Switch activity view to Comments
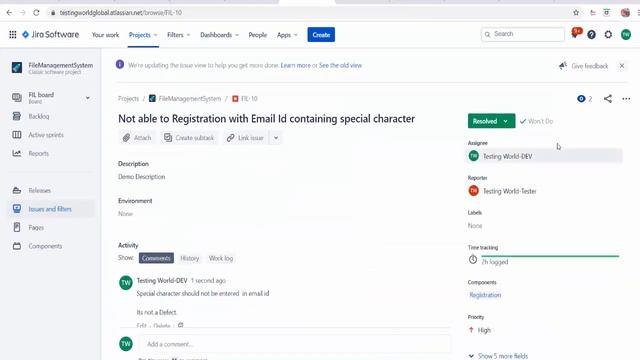 pos(156,258)
